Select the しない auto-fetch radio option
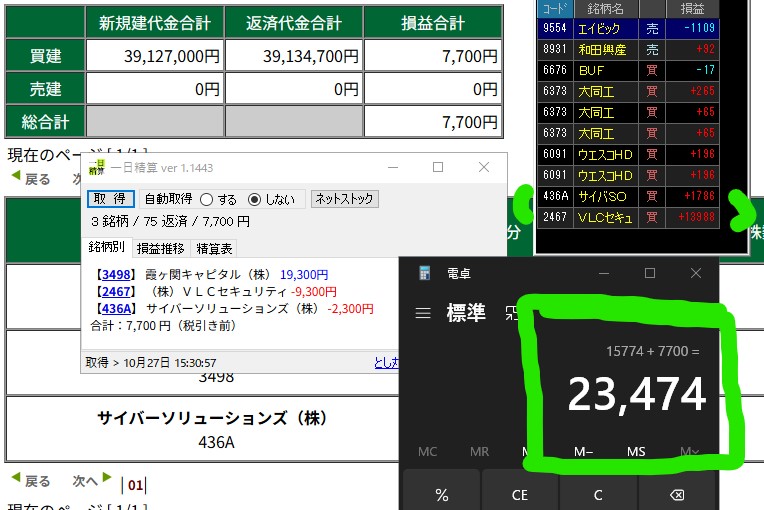The height and width of the screenshot is (510, 764). 254,199
